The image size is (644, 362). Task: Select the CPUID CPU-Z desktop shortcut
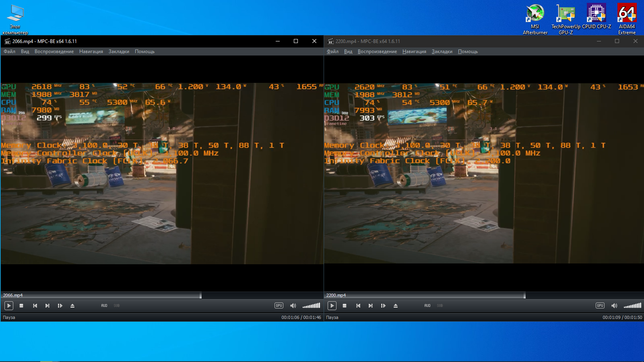point(597,16)
